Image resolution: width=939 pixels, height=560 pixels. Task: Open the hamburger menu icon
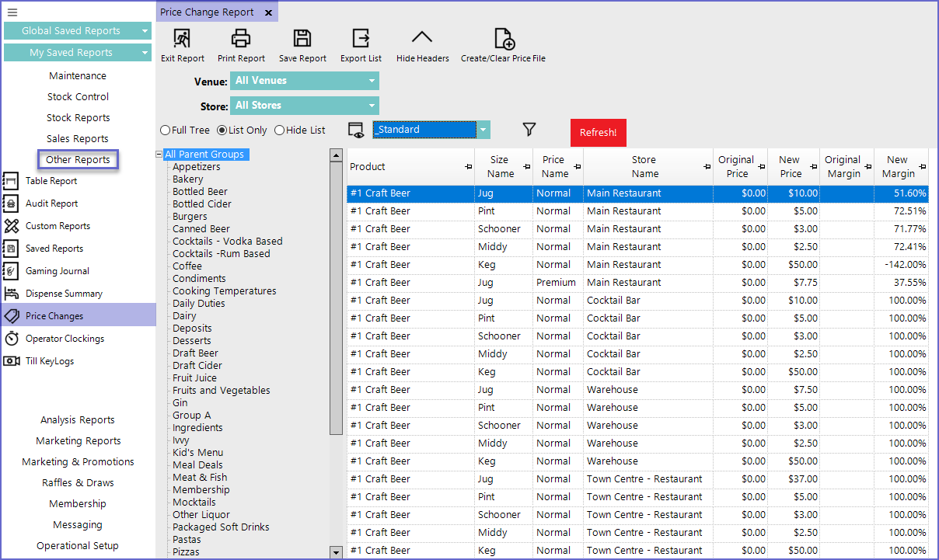[12, 12]
